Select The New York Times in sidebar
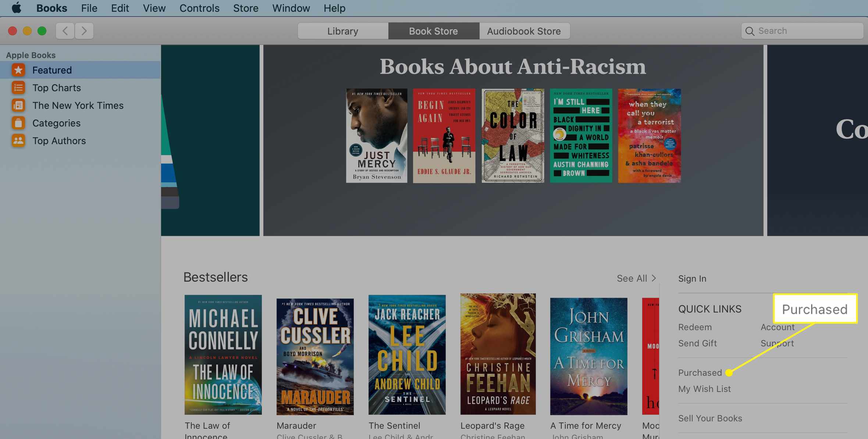 [x=80, y=105]
